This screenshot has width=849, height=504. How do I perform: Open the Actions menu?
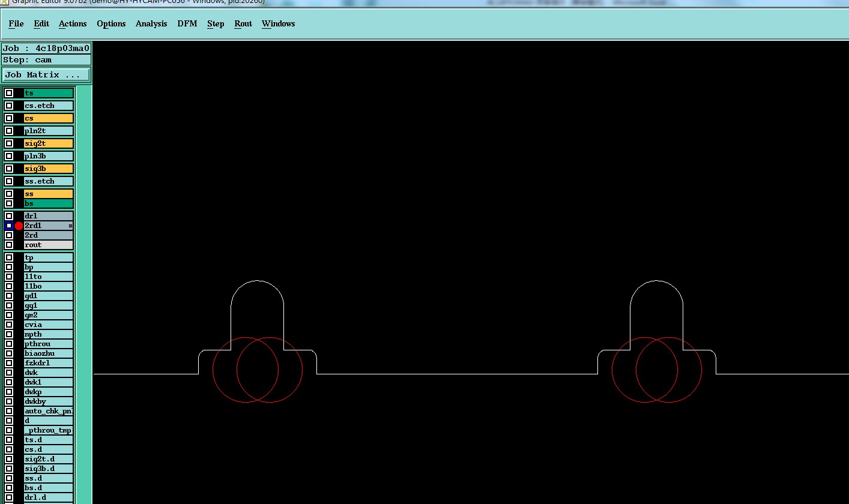[73, 23]
